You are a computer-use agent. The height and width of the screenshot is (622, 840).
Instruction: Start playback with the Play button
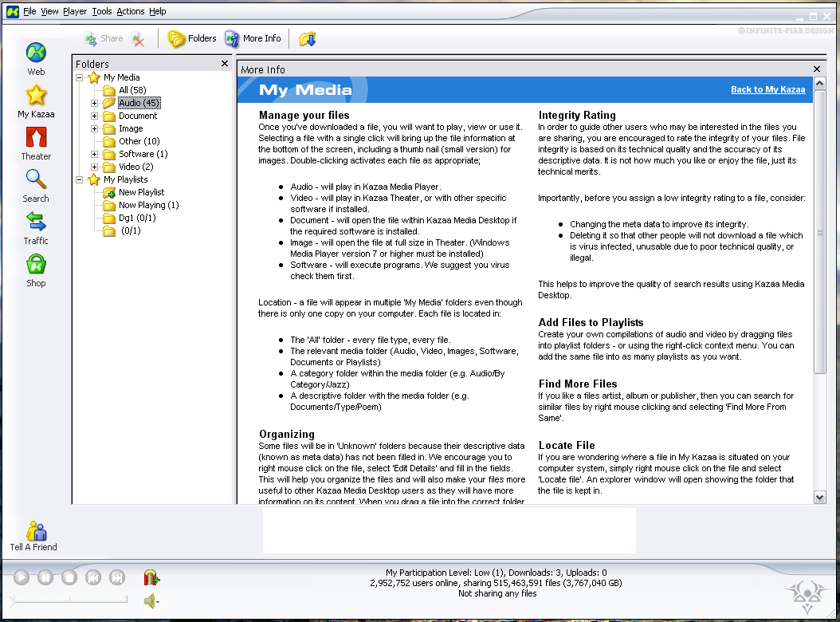(x=22, y=577)
